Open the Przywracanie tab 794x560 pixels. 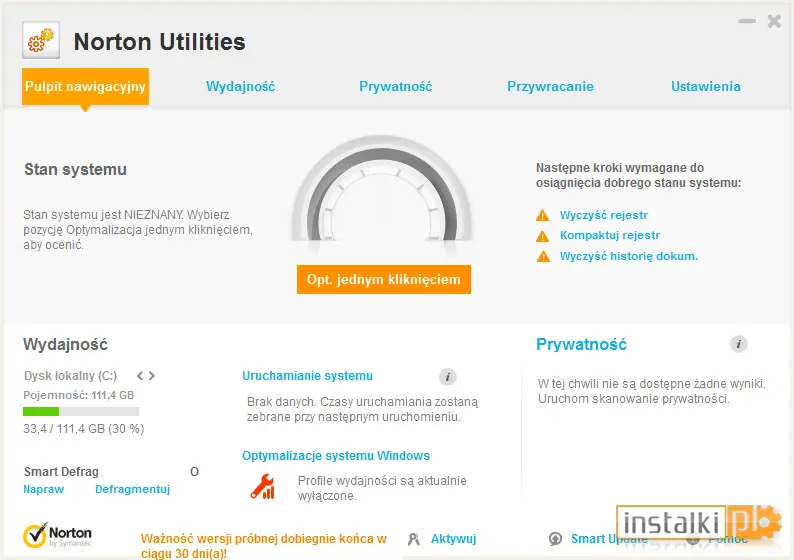[x=550, y=87]
